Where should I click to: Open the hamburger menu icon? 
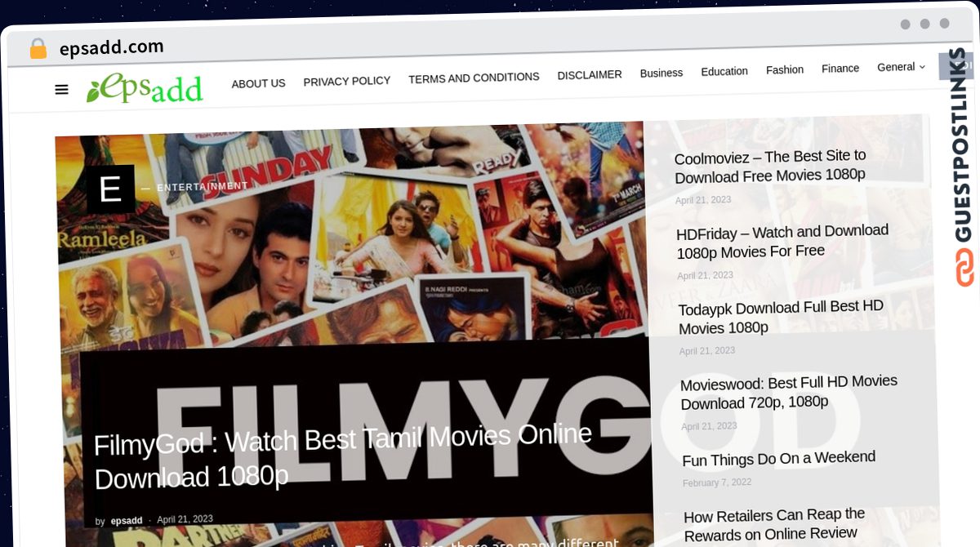click(x=61, y=90)
